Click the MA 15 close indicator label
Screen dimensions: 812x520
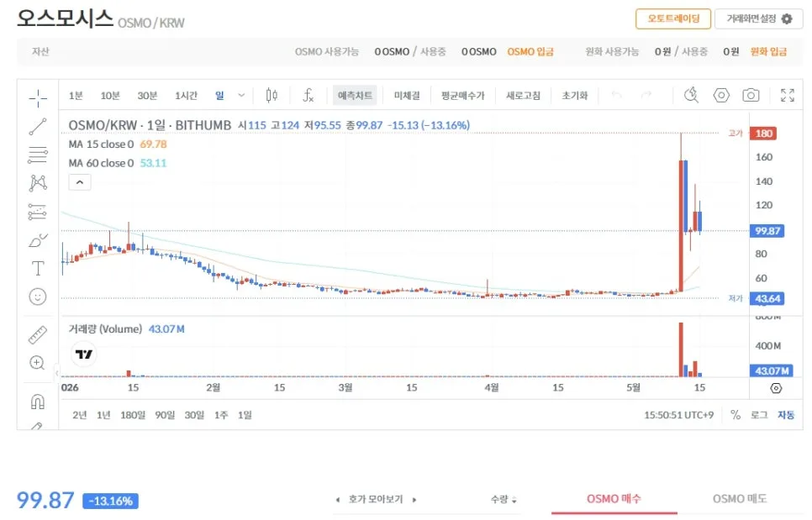coord(101,144)
